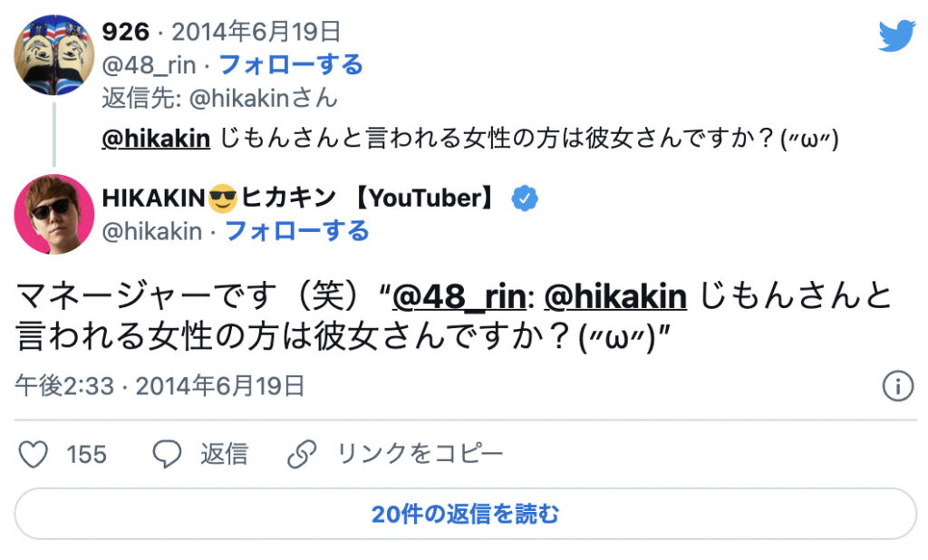Click the 926 display name

tap(125, 32)
